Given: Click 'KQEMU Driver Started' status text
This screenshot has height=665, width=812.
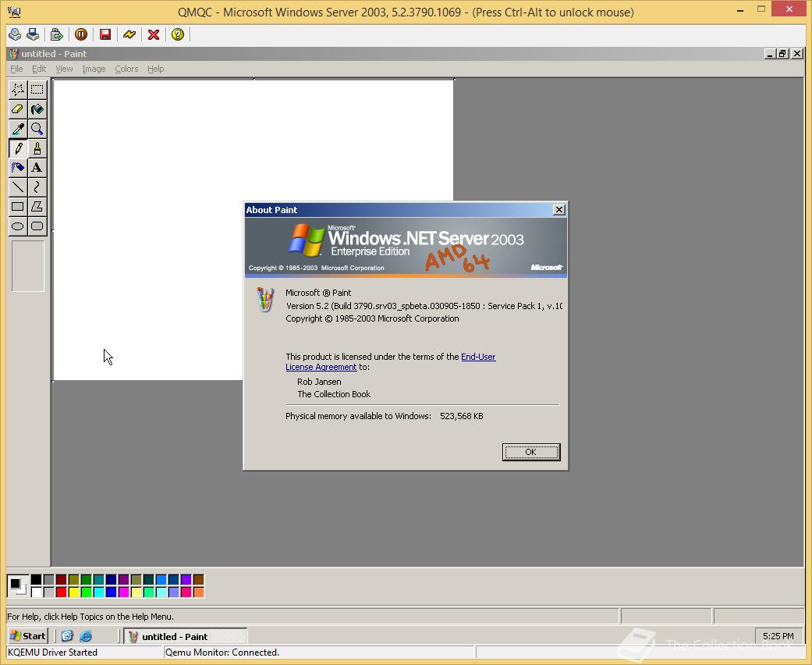Looking at the screenshot, I should [52, 652].
